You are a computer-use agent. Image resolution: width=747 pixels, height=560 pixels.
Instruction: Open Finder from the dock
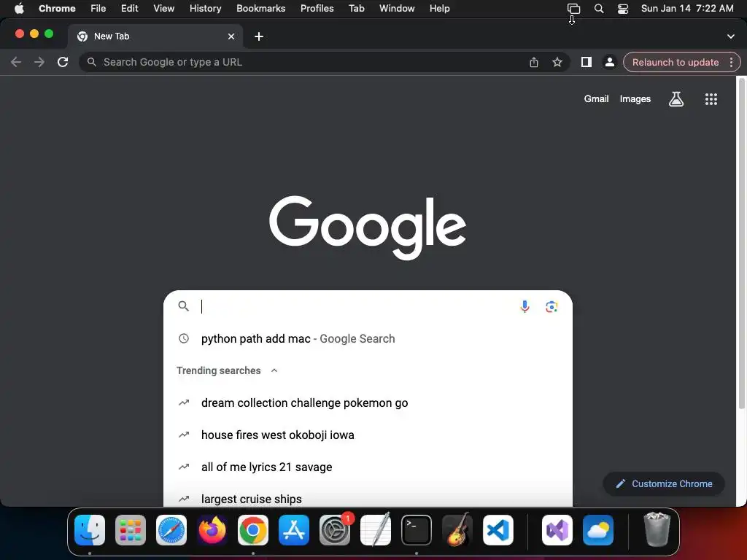coord(90,530)
